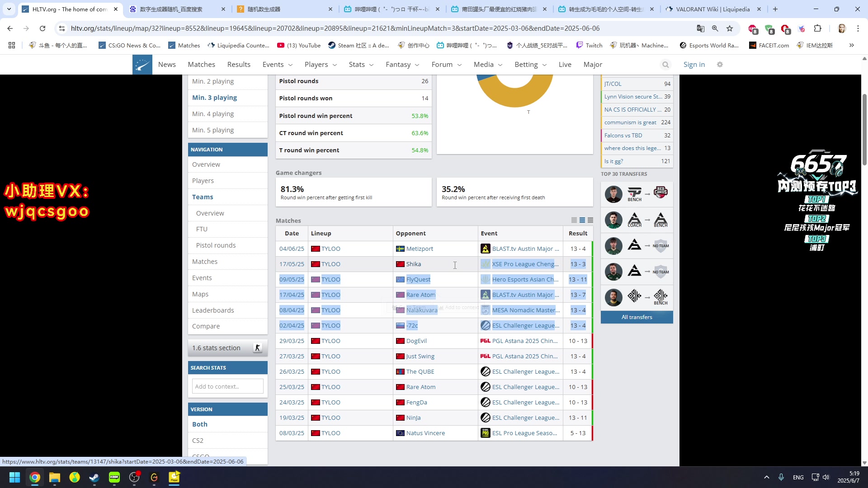View site information icon in address bar
The width and height of the screenshot is (868, 488).
[62, 28]
